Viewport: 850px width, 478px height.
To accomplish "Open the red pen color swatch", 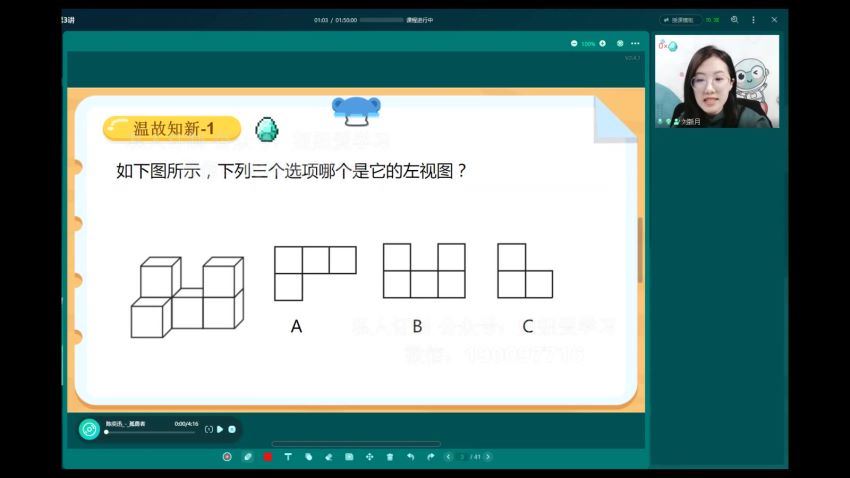I will coord(268,457).
